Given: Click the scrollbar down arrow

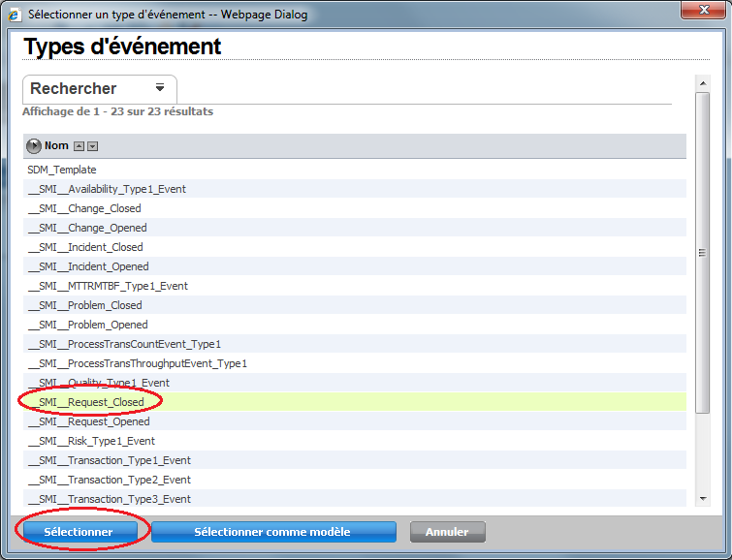Looking at the screenshot, I should (x=703, y=499).
